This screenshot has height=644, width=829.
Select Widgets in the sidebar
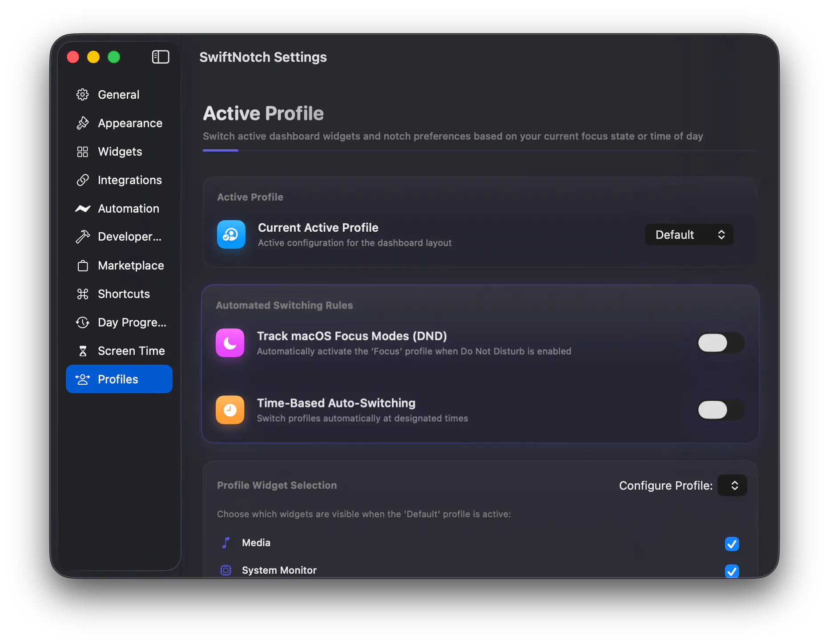pyautogui.click(x=119, y=152)
